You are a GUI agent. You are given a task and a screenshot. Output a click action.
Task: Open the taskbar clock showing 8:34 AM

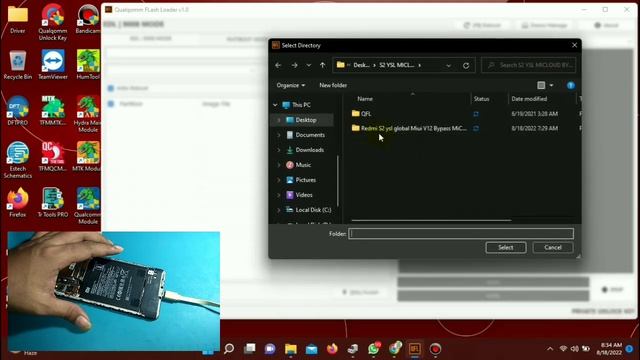[x=609, y=349]
